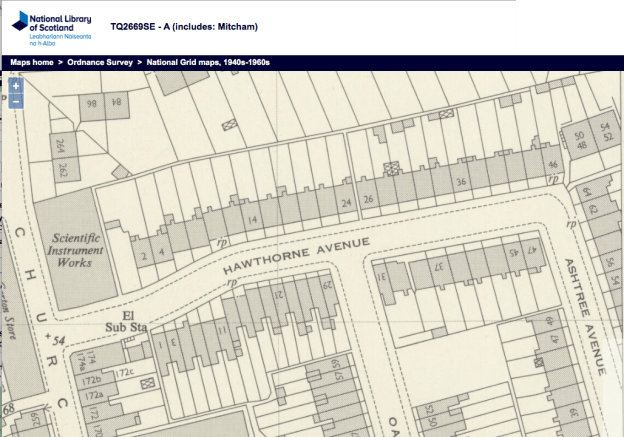Screen dimensions: 624x437
Task: Click house number 14 on Hawthorne Avenue
Action: [x=252, y=219]
